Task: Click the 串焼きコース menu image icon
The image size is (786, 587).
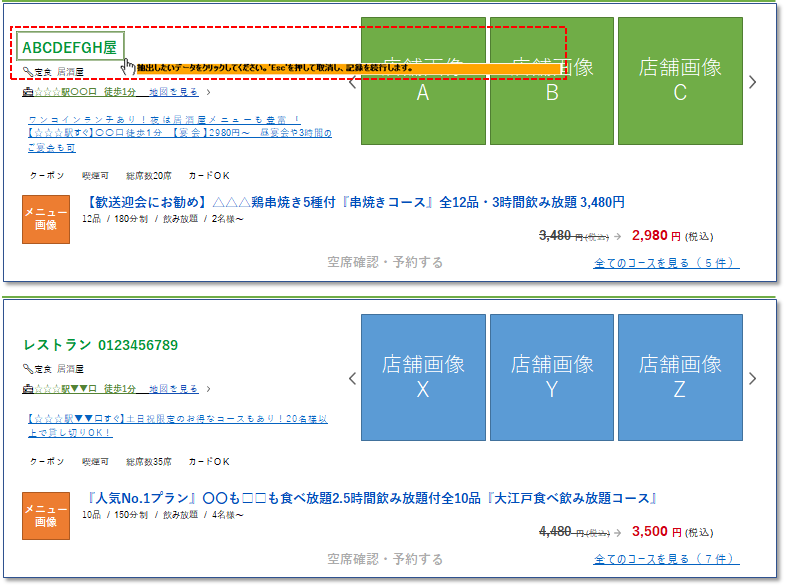Action: click(x=46, y=219)
